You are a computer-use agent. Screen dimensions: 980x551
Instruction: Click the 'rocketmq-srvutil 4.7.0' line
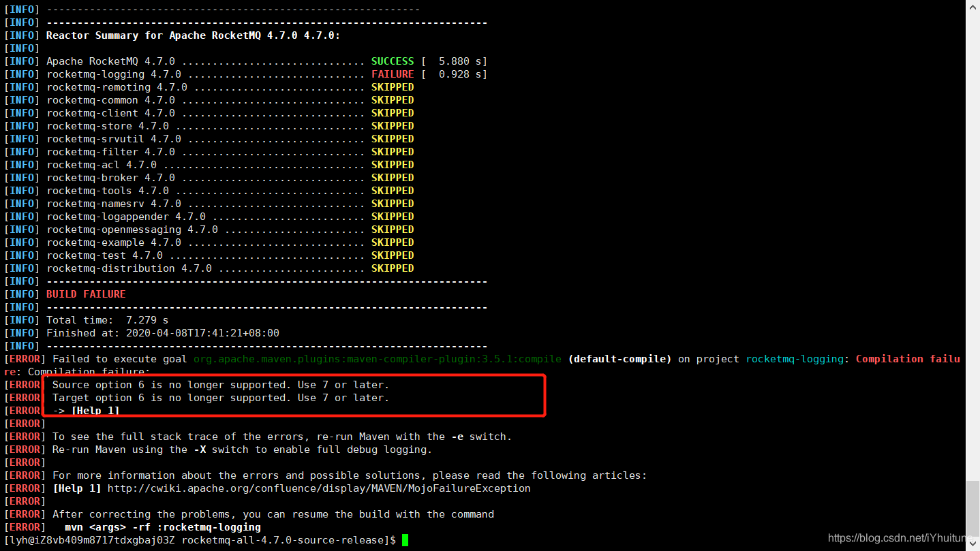coord(209,139)
